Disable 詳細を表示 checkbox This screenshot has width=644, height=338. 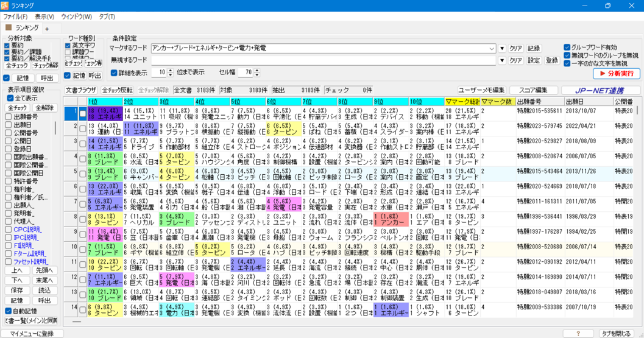pos(114,72)
